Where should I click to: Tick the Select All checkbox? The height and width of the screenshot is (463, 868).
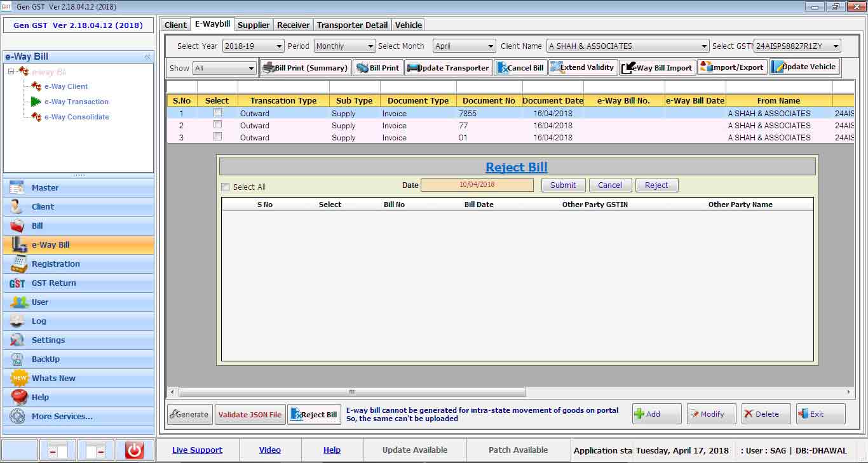(x=225, y=187)
